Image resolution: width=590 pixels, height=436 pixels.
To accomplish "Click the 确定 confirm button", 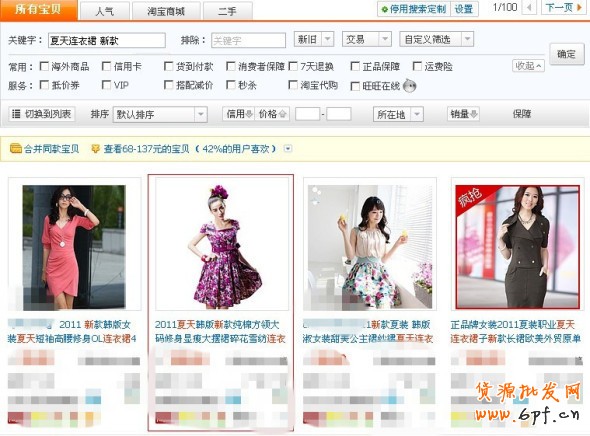I will pyautogui.click(x=567, y=55).
